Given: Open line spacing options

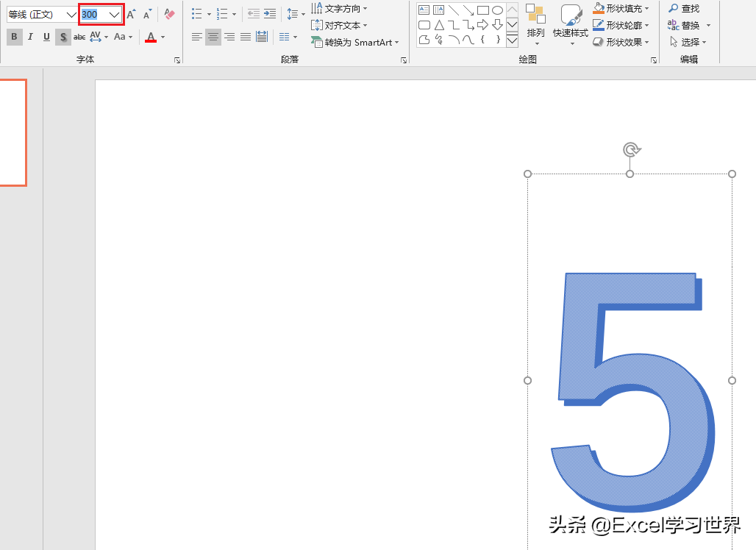Looking at the screenshot, I should coord(296,14).
